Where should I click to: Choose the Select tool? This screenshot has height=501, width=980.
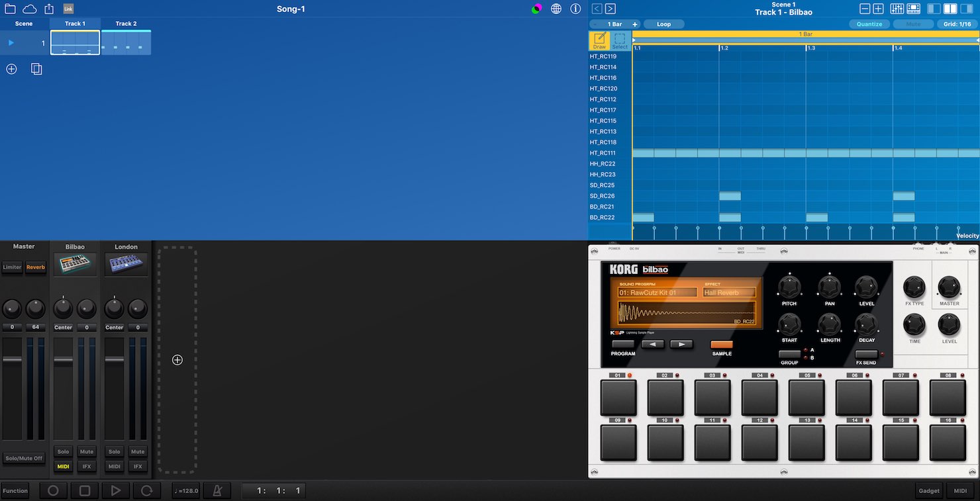click(x=620, y=41)
